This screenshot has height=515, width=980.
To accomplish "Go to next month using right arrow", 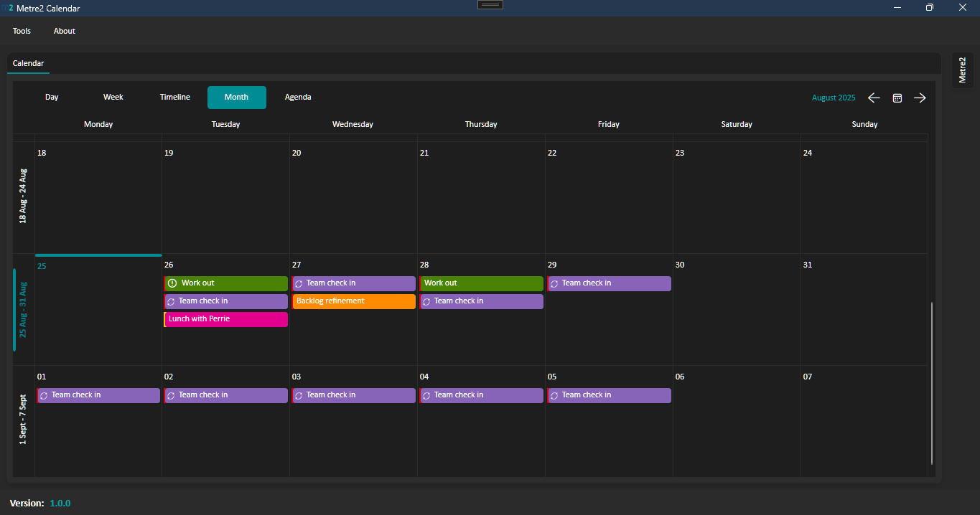I will pyautogui.click(x=920, y=98).
